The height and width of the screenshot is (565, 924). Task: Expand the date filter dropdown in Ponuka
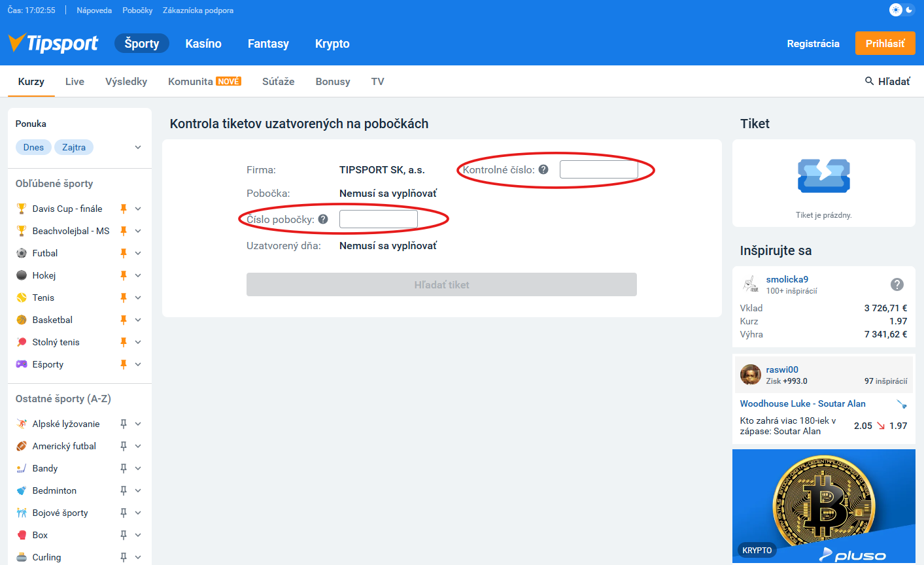tap(138, 147)
